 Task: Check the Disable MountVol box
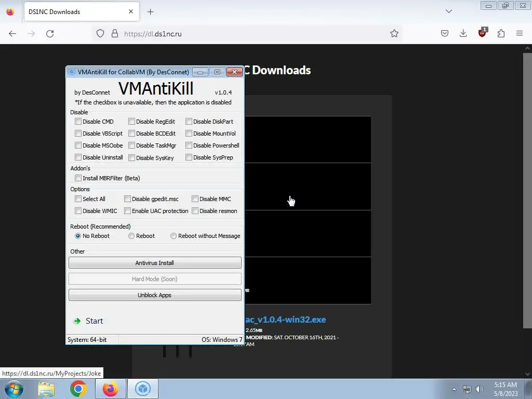[189, 134]
